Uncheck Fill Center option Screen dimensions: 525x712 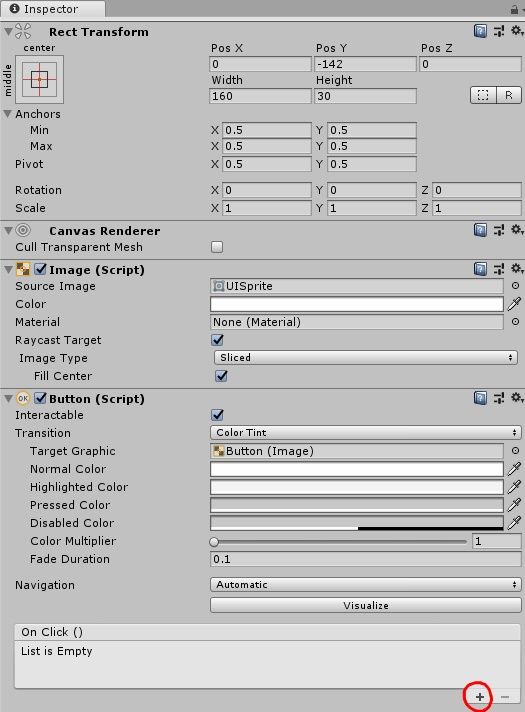point(221,376)
